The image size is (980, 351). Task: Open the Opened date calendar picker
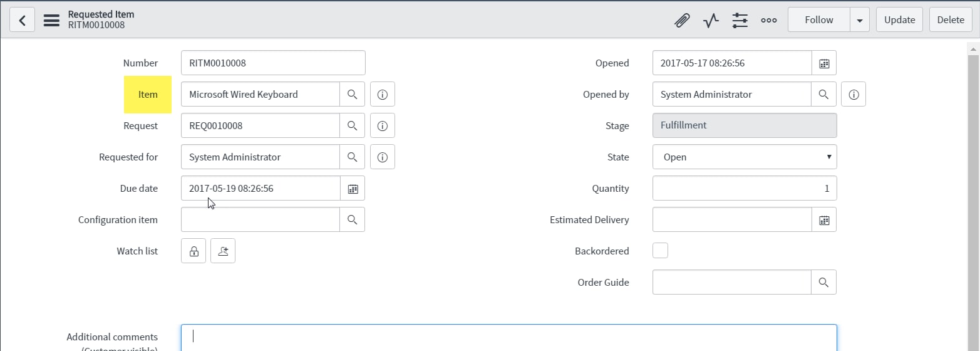coord(824,63)
